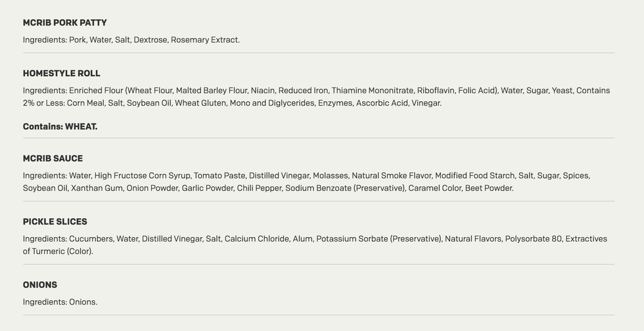Viewport: 644px width, 331px height.
Task: Click Thiamine Mononitrate in the roll ingredients
Action: [373, 91]
